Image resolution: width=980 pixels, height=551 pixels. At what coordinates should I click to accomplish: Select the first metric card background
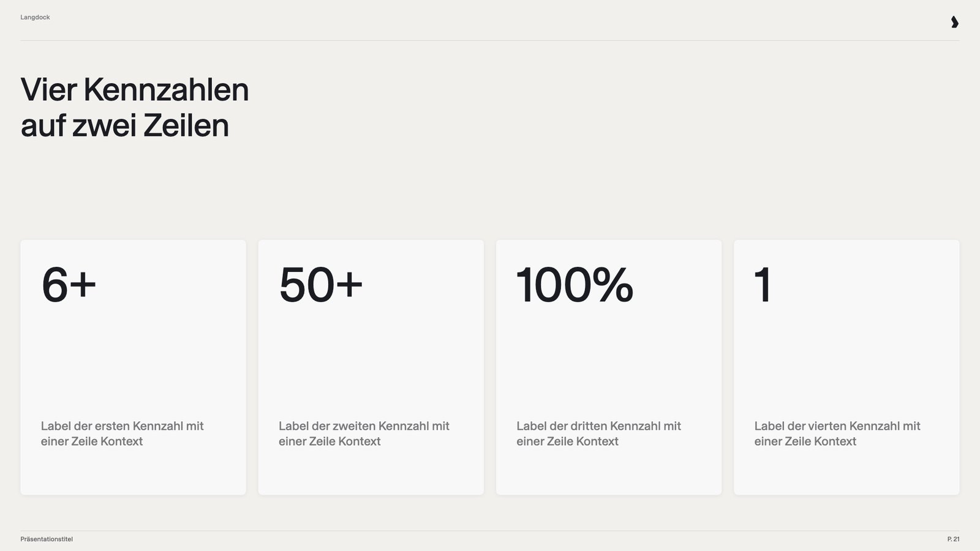tap(133, 367)
